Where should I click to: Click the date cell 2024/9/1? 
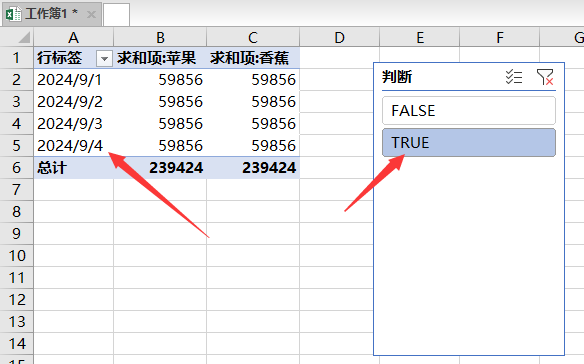coord(73,80)
